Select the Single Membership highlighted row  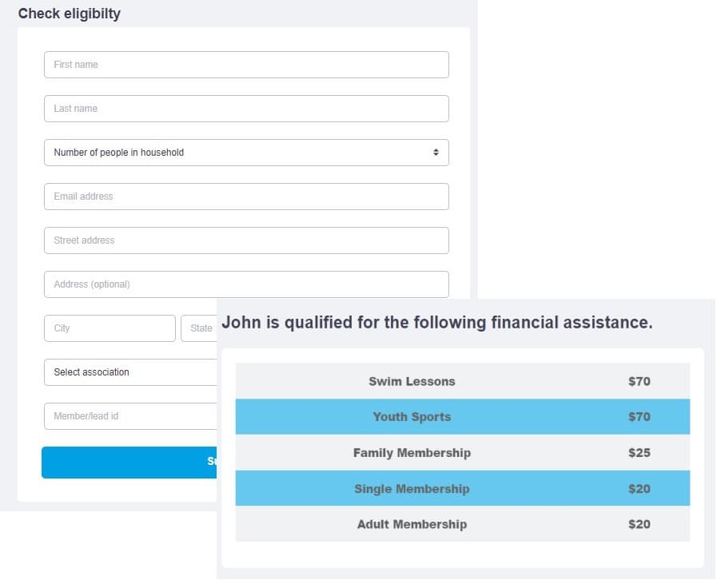pos(462,488)
